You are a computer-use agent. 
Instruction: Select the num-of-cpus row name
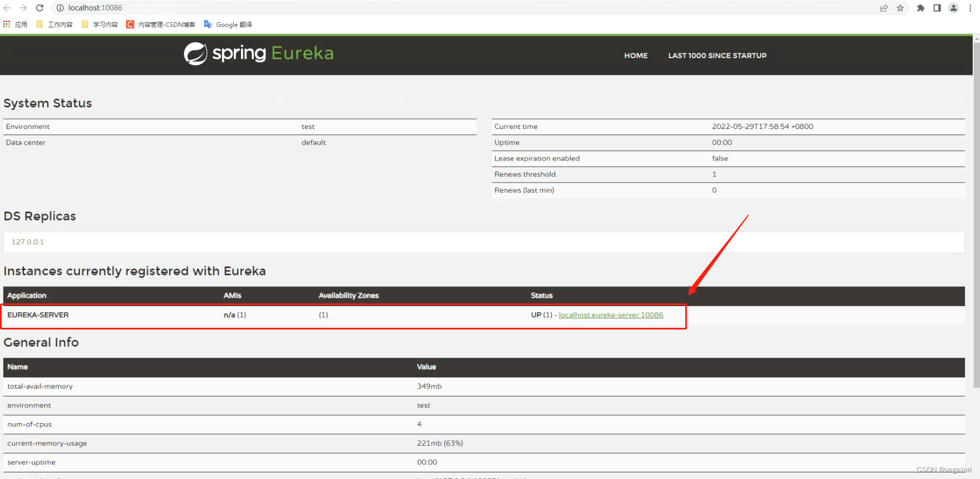point(29,424)
